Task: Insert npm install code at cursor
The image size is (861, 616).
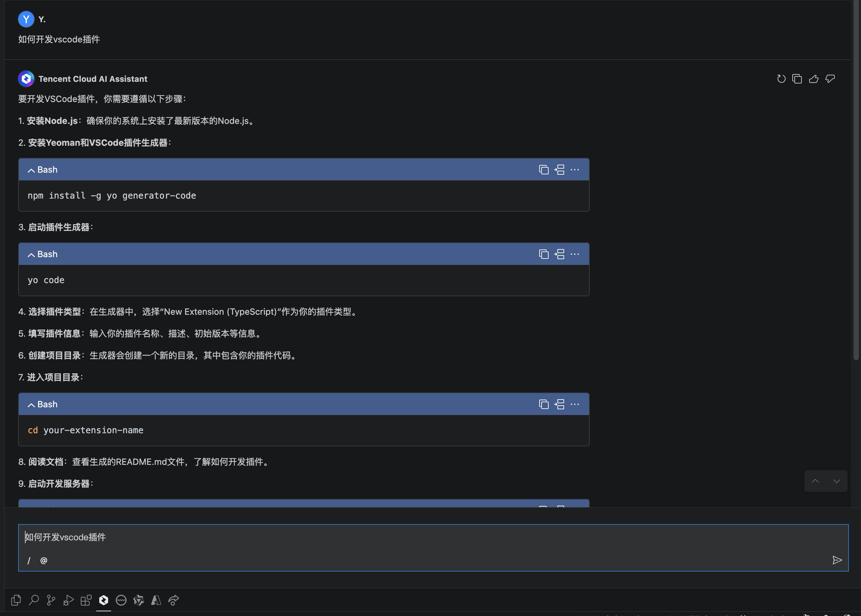Action: (x=559, y=170)
